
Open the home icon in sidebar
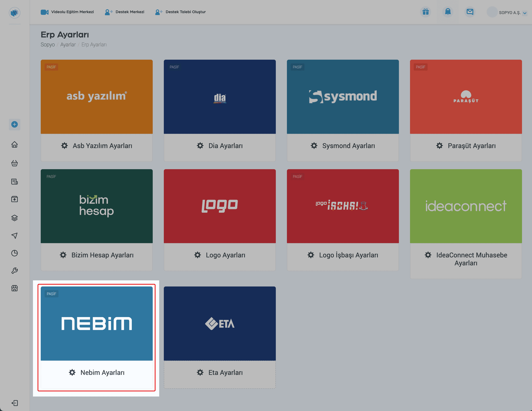click(15, 145)
